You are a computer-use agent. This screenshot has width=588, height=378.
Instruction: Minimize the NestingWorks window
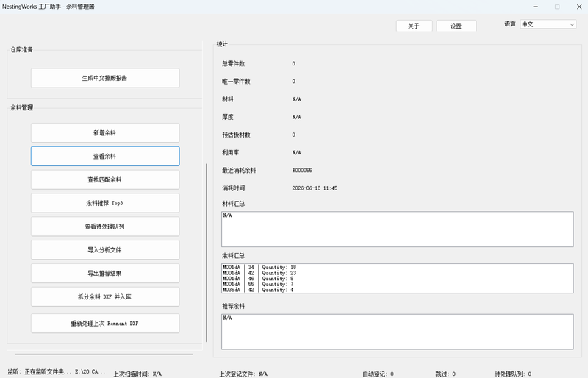point(536,7)
